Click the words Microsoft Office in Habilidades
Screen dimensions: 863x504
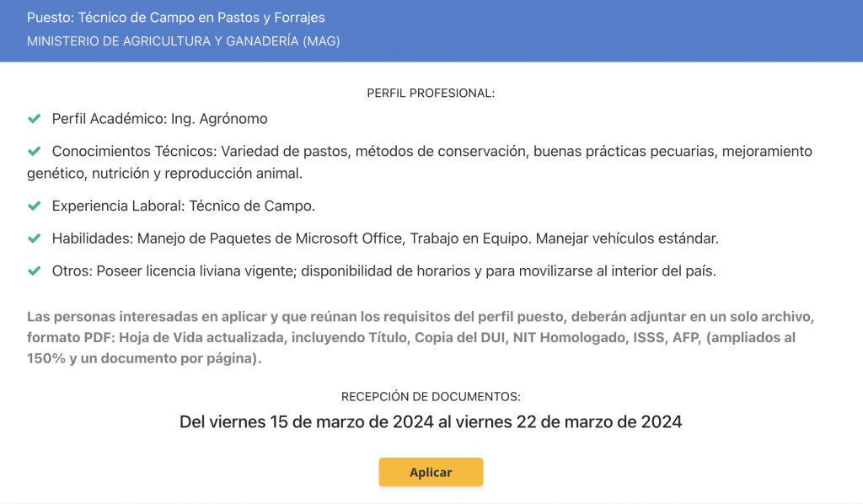pos(349,239)
